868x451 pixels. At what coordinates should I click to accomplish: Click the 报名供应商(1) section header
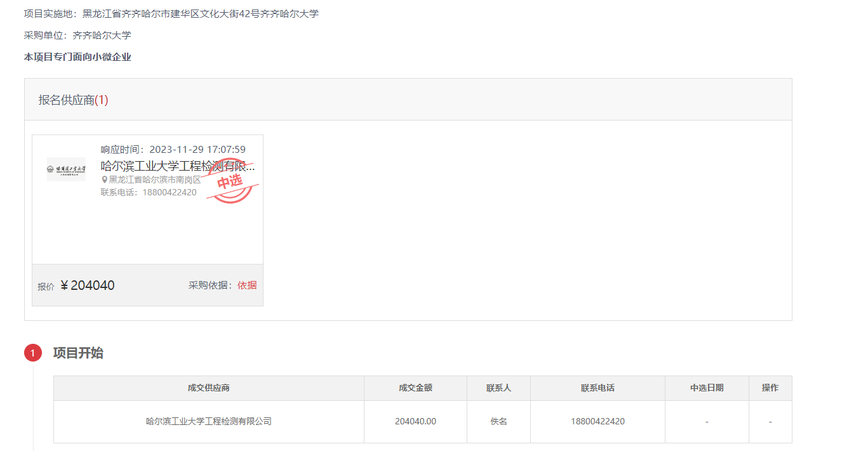click(x=74, y=100)
